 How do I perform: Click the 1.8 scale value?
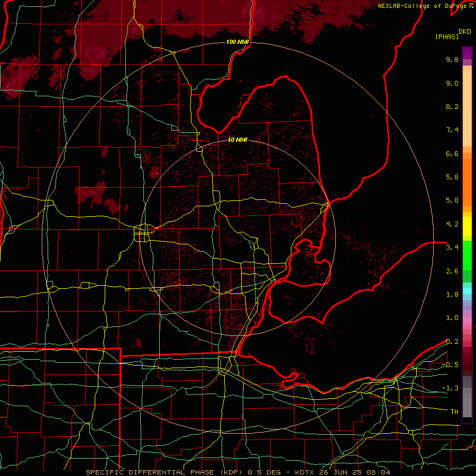(452, 295)
